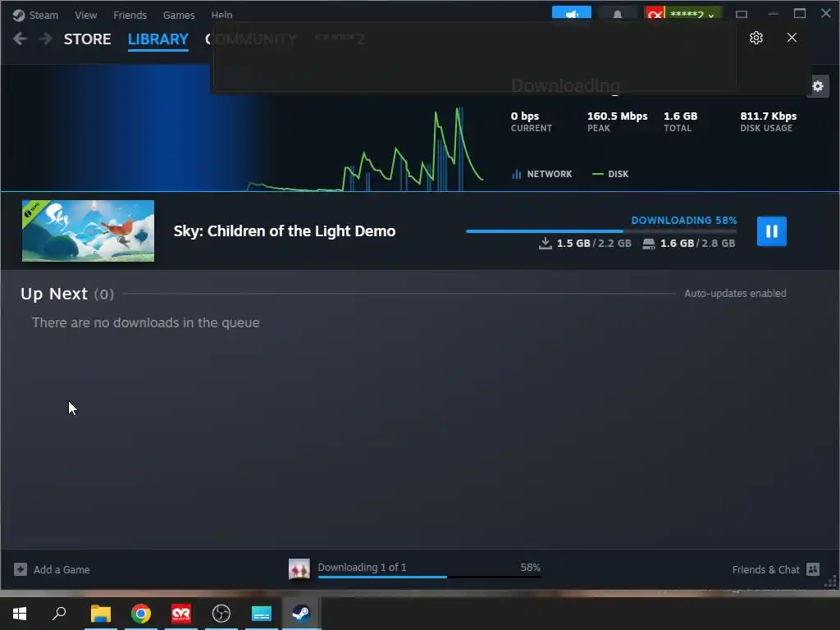Click the Sky download progress bar

click(601, 231)
